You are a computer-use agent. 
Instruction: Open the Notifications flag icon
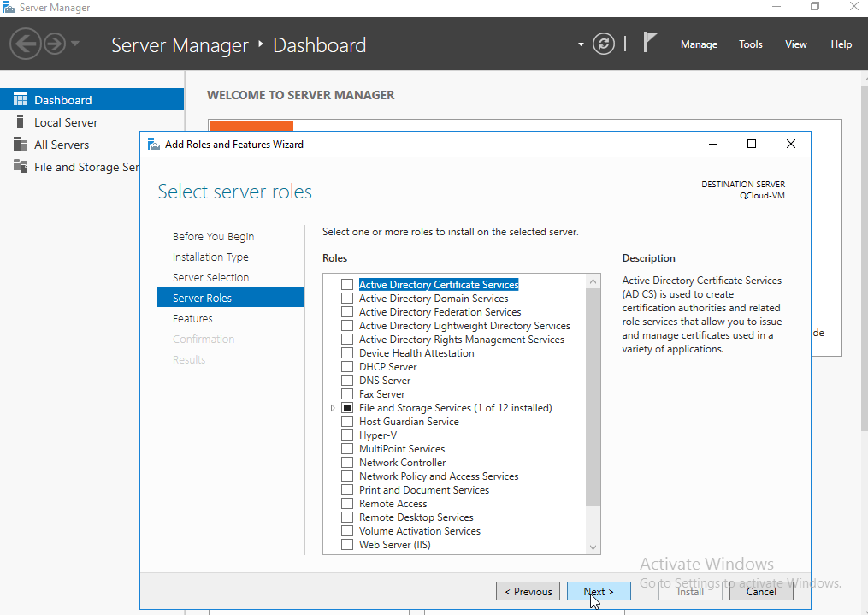[x=650, y=42]
